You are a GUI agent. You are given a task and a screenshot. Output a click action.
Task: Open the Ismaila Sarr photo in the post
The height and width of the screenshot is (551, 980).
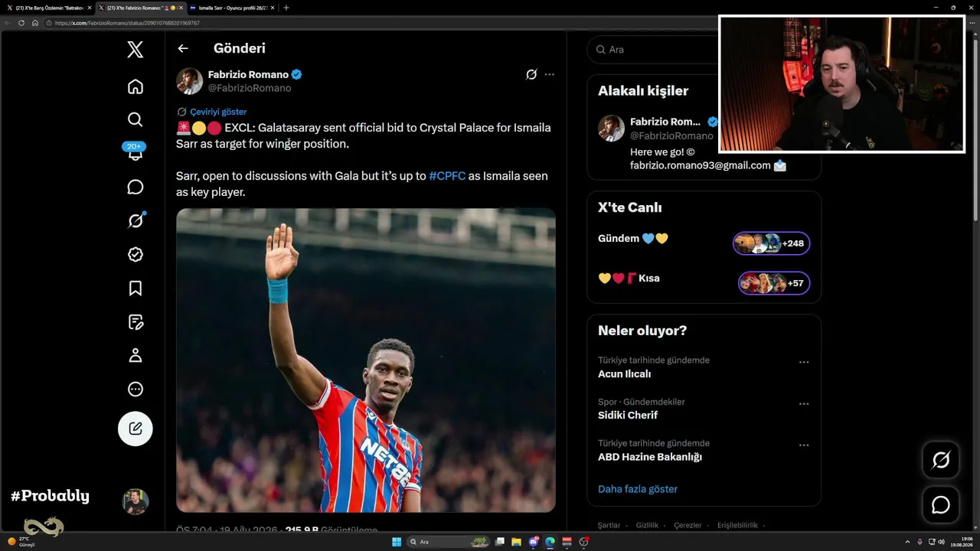tap(366, 360)
